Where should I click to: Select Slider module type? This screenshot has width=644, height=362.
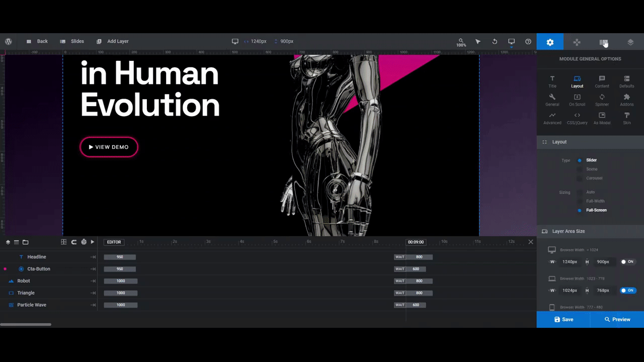coord(587,160)
